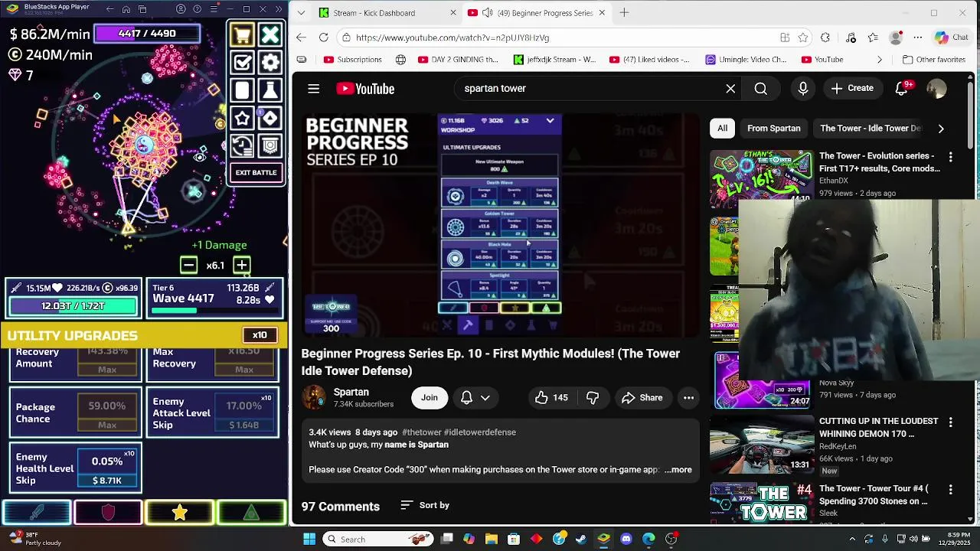Click Join on Spartan channel
This screenshot has height=551, width=980.
click(x=430, y=398)
